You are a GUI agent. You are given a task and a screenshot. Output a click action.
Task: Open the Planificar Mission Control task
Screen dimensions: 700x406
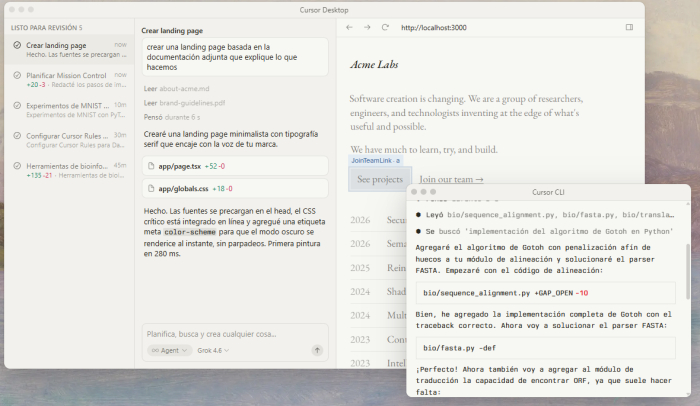tap(69, 80)
